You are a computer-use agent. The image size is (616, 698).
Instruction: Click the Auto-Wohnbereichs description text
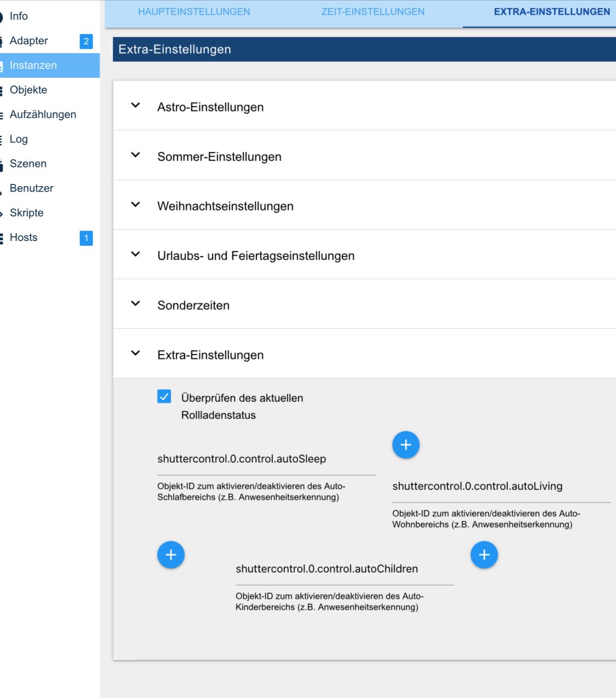tap(486, 519)
